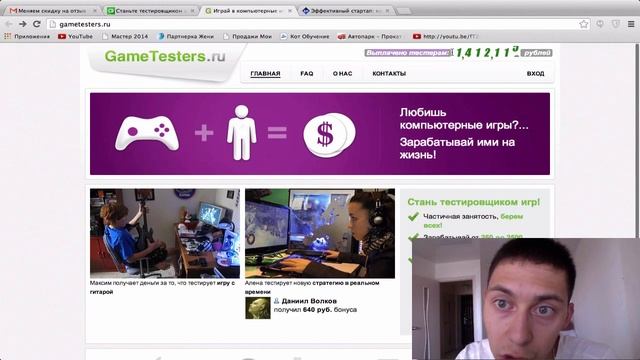Screen dimensions: 640x360
Task: Open photo of boy playing guitar game
Action: click(165, 233)
